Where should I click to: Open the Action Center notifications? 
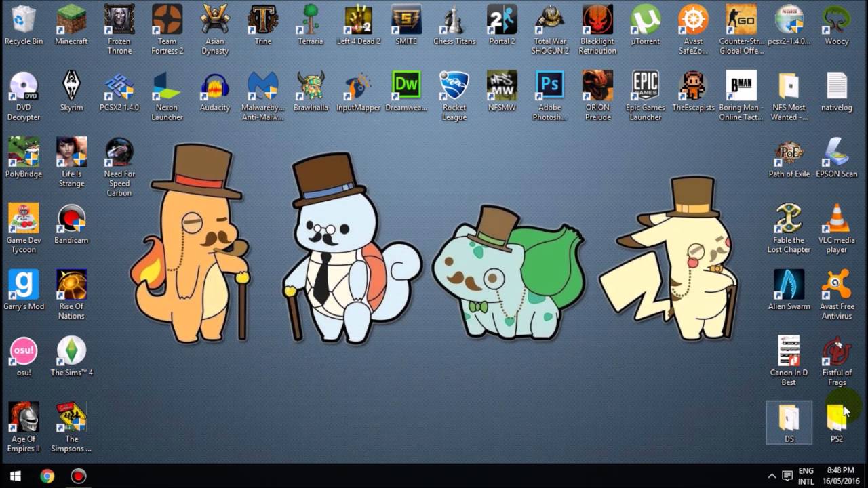pyautogui.click(x=787, y=476)
